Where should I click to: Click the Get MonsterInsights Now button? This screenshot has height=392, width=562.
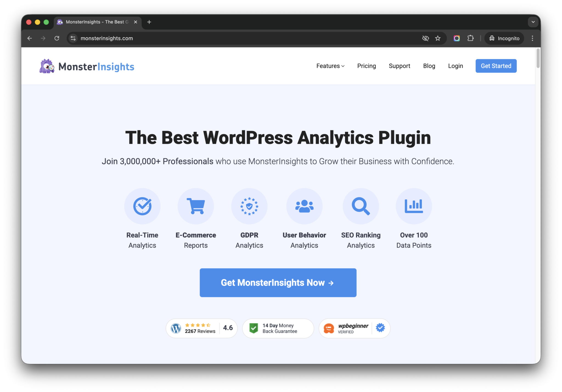click(278, 282)
